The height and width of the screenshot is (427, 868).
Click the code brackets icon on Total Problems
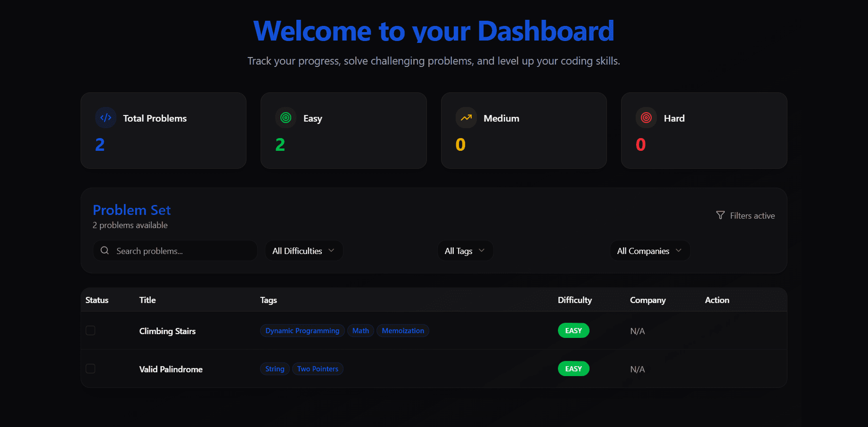click(x=106, y=118)
